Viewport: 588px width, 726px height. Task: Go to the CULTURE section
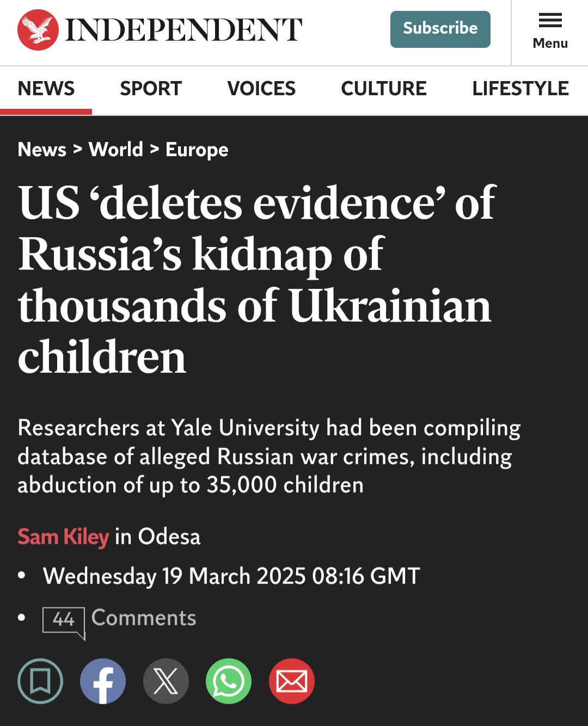point(384,88)
